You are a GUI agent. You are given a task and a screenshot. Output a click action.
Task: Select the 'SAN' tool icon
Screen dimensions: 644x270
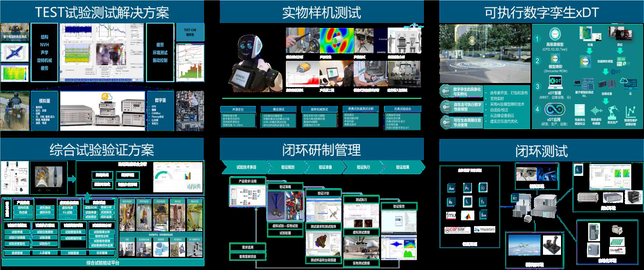click(x=483, y=215)
